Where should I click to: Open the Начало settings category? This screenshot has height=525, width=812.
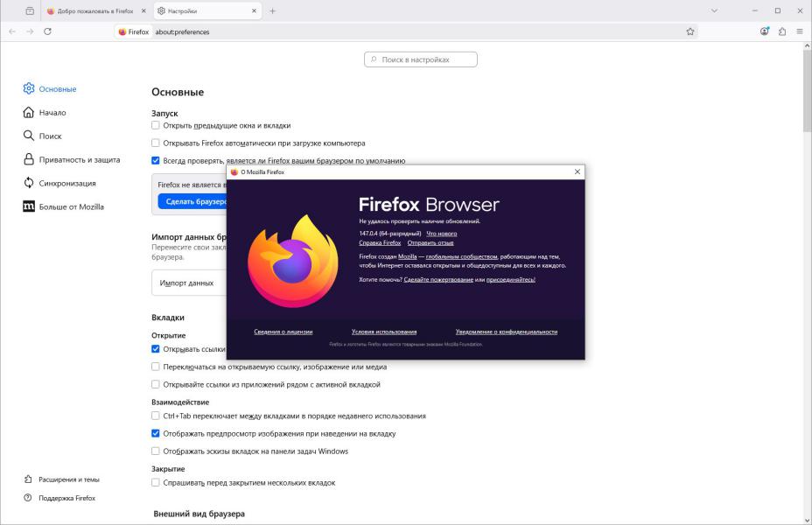pyautogui.click(x=52, y=112)
